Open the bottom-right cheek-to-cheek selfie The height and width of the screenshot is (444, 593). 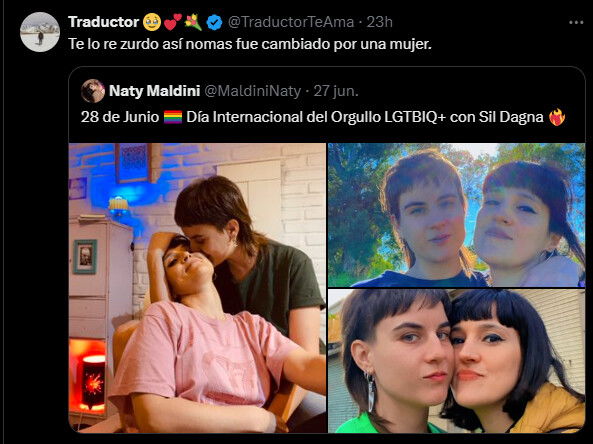tap(456, 361)
